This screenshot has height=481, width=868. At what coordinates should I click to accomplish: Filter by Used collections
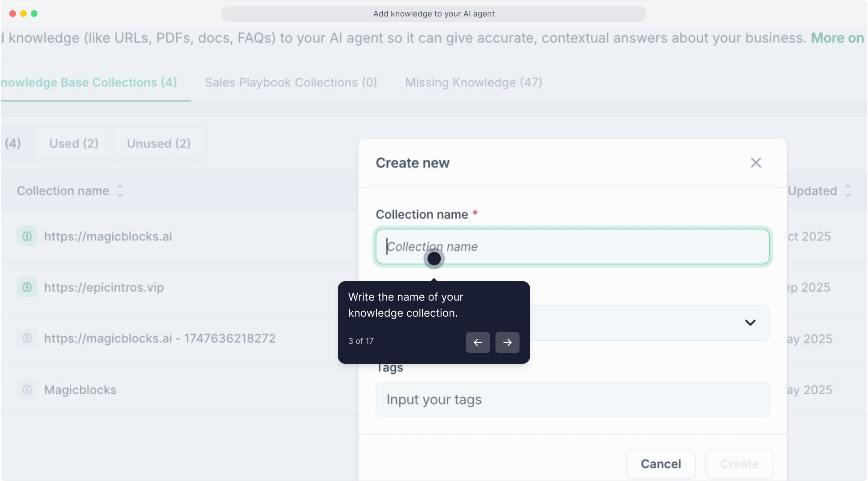point(74,143)
